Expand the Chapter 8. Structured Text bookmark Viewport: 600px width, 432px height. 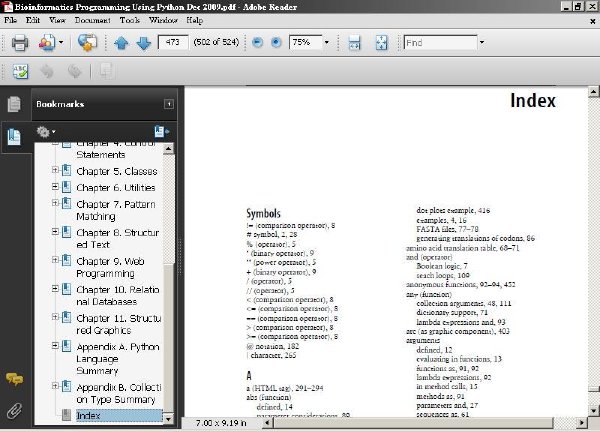point(55,231)
